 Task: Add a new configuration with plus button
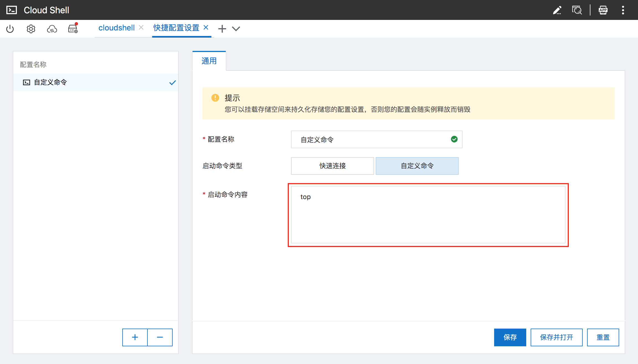(x=135, y=337)
